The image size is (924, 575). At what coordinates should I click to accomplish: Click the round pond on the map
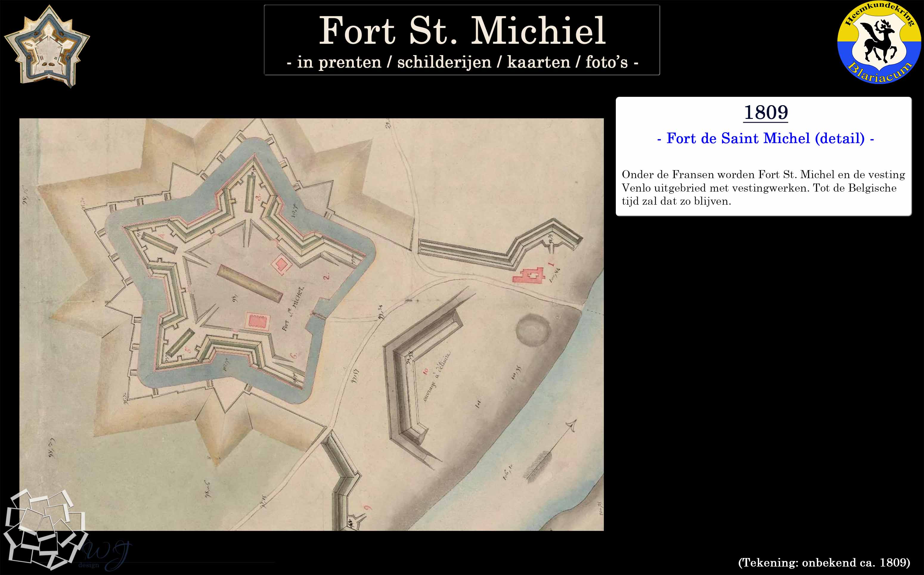pyautogui.click(x=533, y=330)
